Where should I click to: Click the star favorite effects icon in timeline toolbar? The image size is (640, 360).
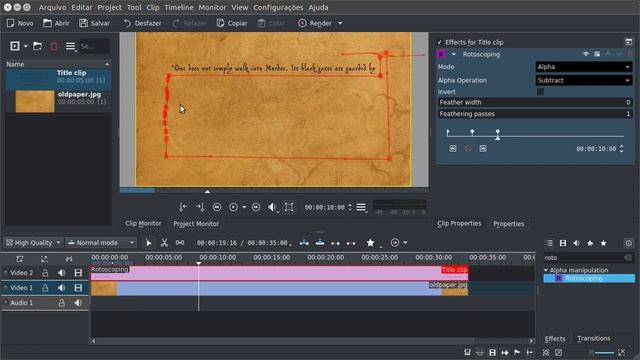[370, 243]
